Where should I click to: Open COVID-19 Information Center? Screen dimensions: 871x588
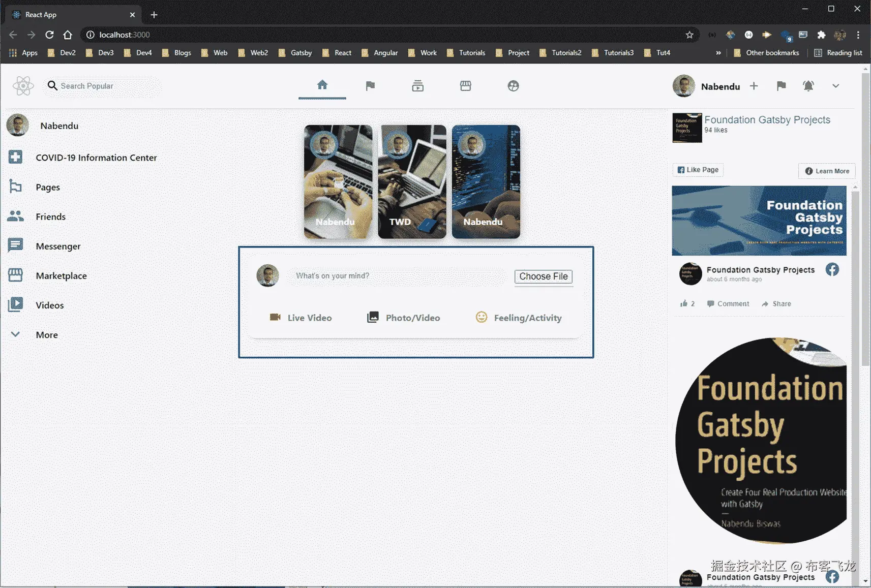[96, 158]
